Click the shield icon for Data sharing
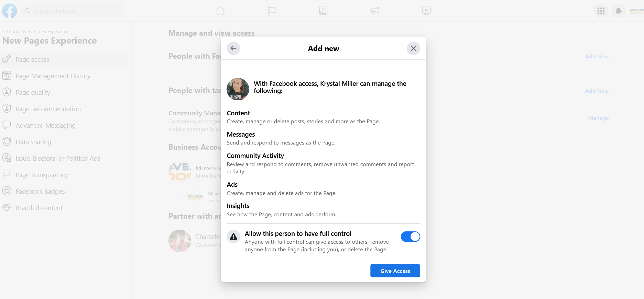644x299 pixels. pos(7,141)
